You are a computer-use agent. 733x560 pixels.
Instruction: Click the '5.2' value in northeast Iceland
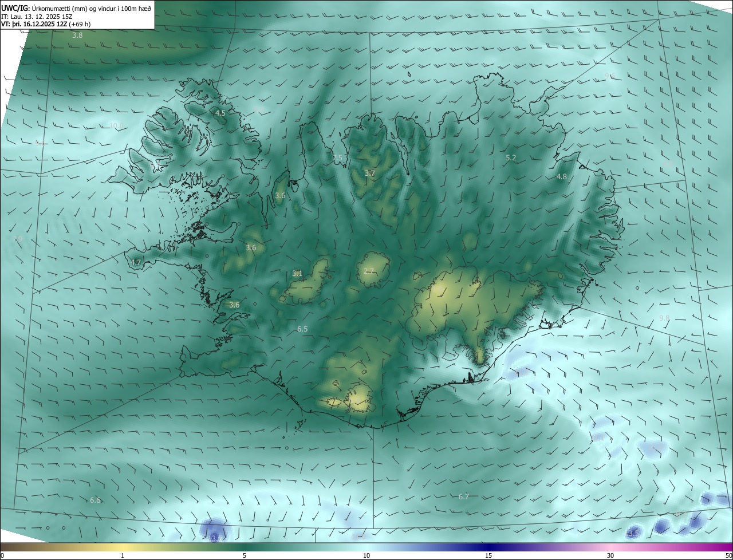point(511,157)
